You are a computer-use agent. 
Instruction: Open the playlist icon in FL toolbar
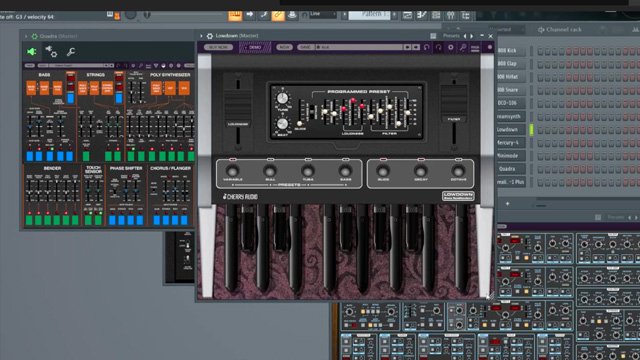coord(407,16)
